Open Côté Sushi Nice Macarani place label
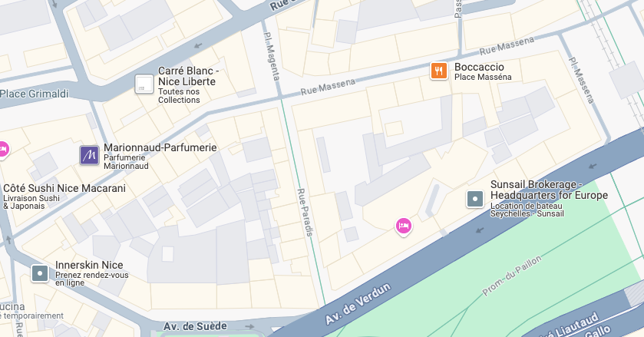The image size is (644, 337). (64, 189)
